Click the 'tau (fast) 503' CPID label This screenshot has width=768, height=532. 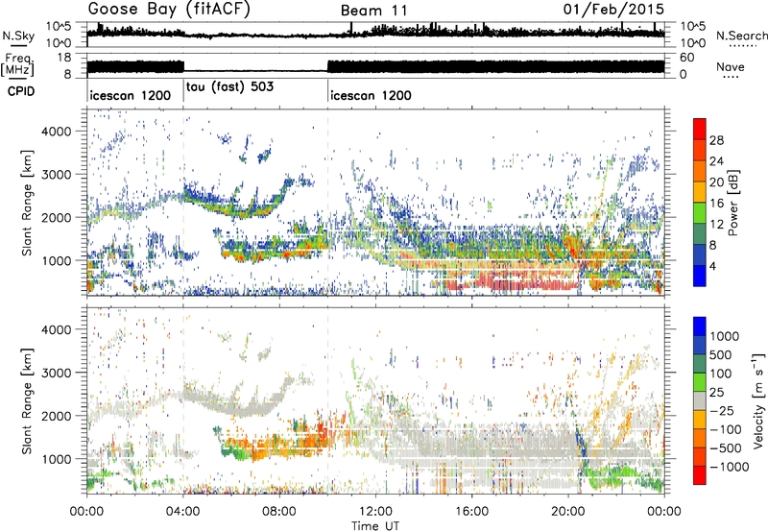229,87
